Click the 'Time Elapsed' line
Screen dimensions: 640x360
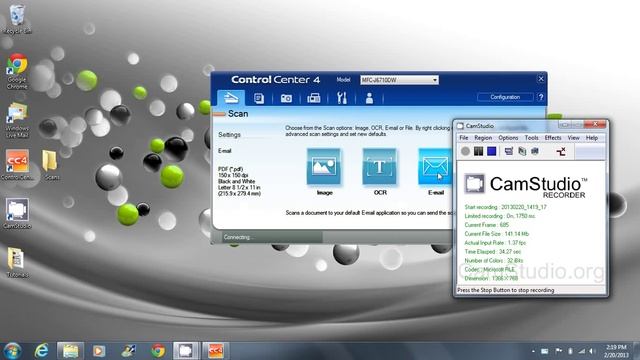[x=493, y=252]
